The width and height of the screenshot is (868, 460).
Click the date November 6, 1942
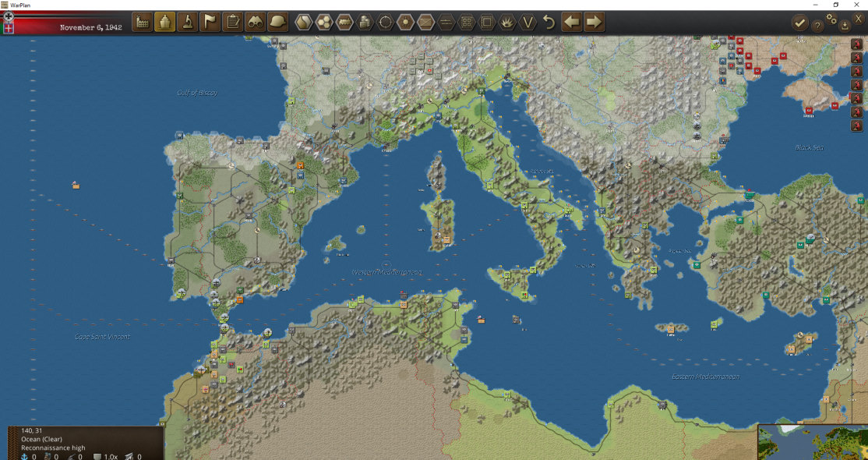tap(91, 27)
